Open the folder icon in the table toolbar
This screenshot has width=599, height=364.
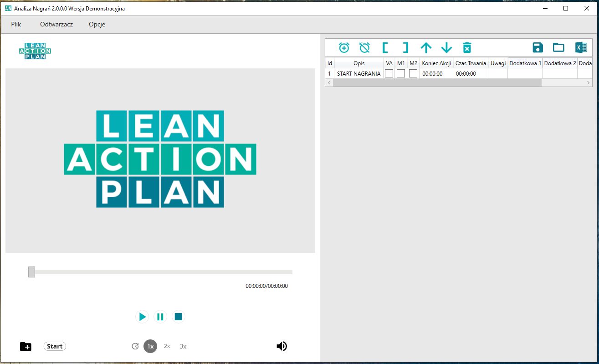[x=558, y=47]
